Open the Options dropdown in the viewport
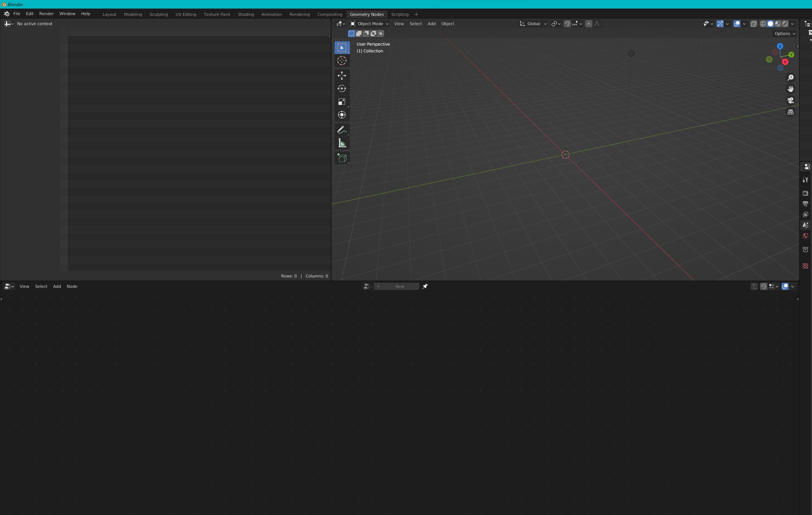Screen dimensions: 812x515 point(785,34)
